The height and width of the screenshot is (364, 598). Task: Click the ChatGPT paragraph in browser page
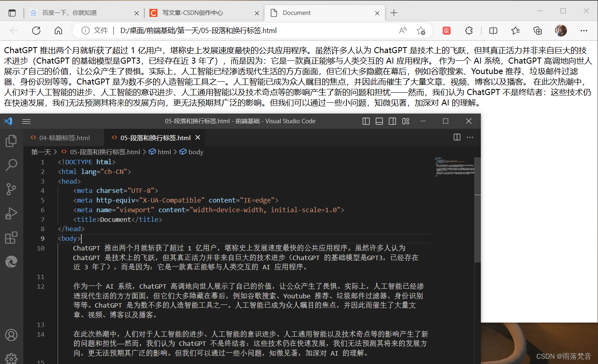[x=298, y=77]
